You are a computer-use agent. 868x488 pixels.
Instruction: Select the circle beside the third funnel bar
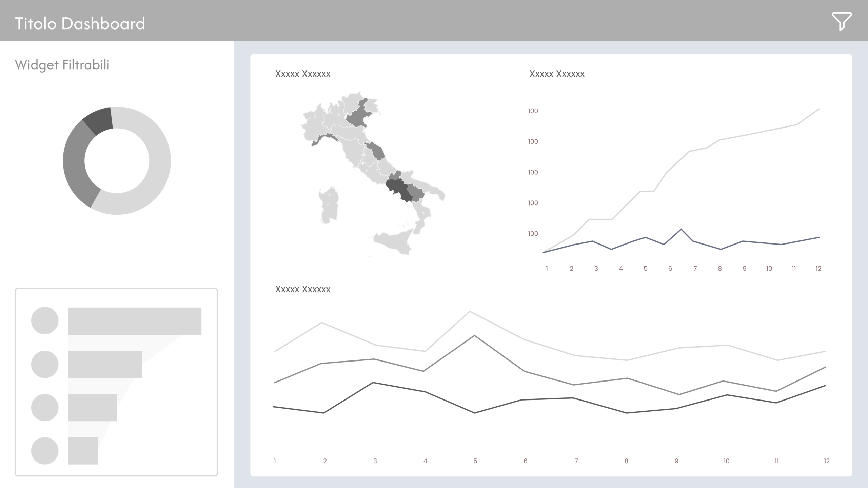pos(45,407)
